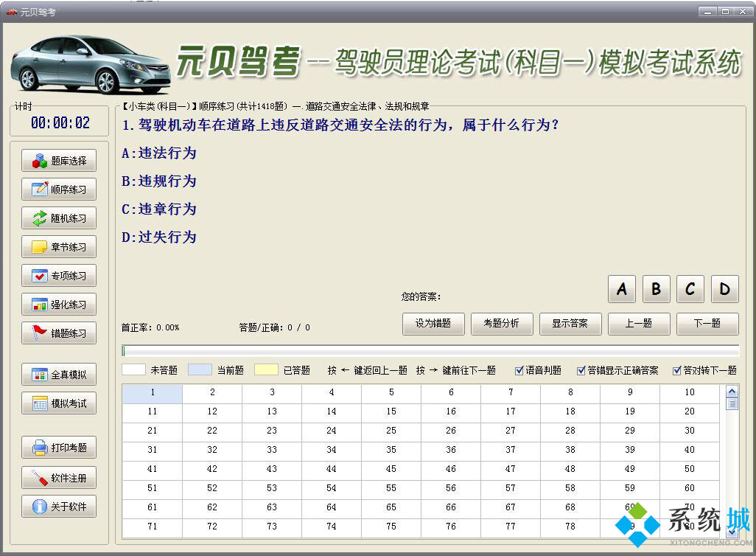Click scrollbar up arrow in question grid

click(732, 392)
